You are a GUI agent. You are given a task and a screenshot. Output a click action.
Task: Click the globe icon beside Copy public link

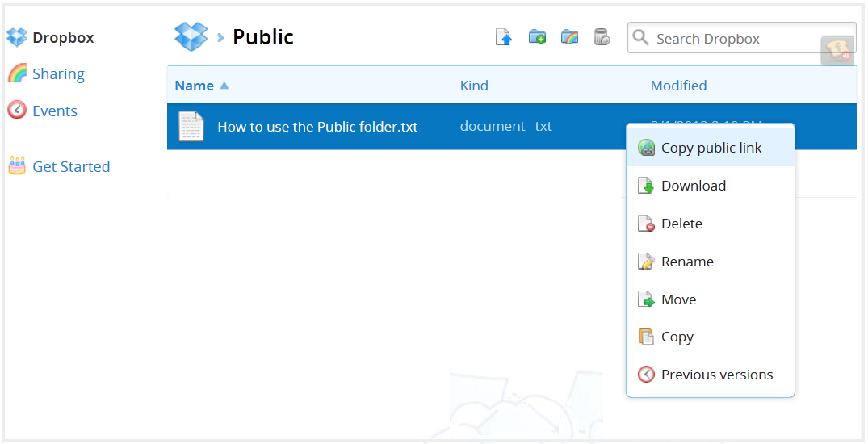tap(646, 148)
